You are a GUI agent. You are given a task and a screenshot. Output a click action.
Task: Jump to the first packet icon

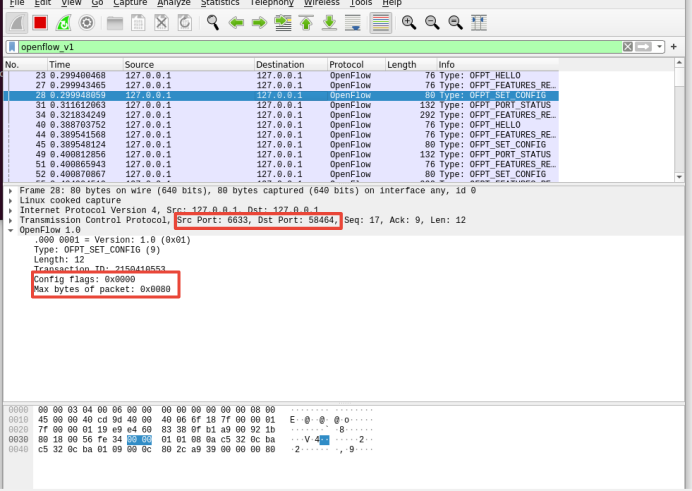306,22
